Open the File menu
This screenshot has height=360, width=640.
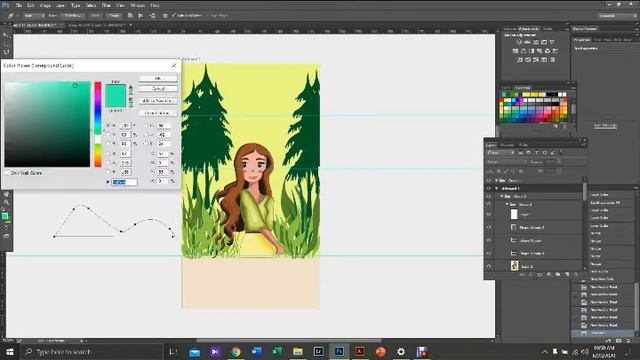[x=19, y=5]
